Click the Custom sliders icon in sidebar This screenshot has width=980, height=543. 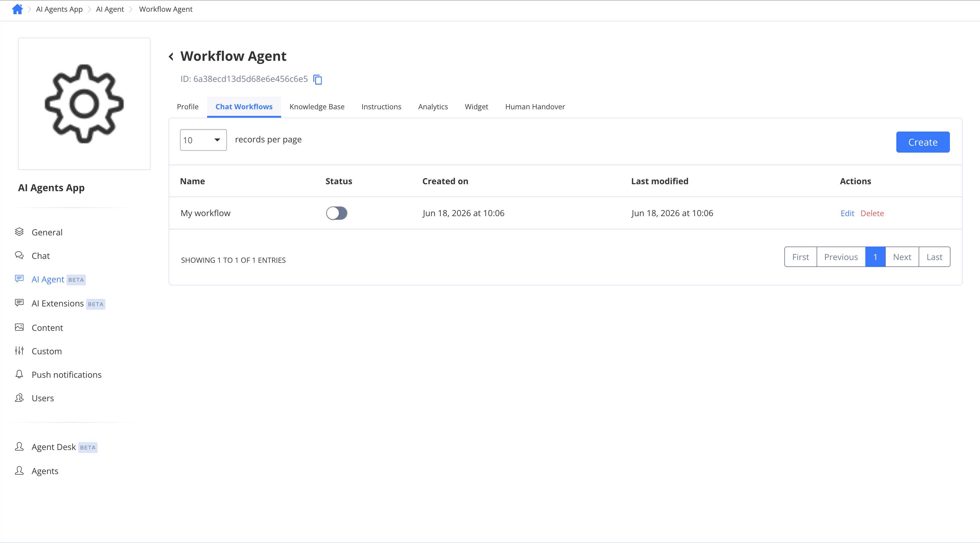point(19,351)
